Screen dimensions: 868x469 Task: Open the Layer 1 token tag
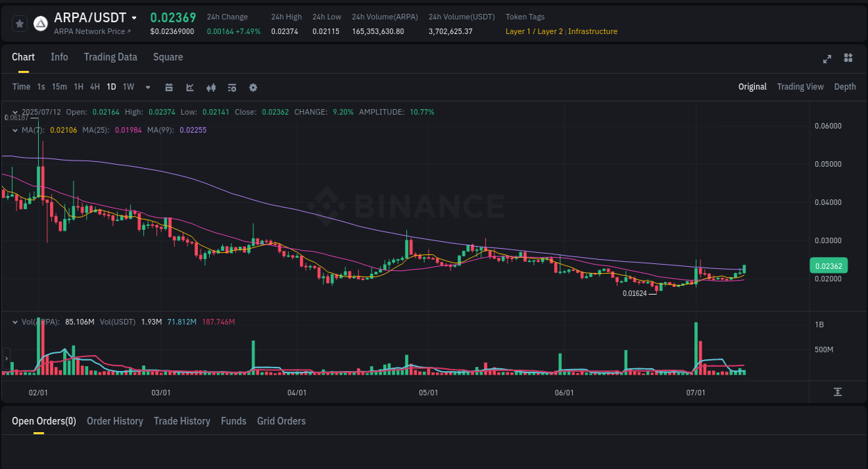[518, 31]
